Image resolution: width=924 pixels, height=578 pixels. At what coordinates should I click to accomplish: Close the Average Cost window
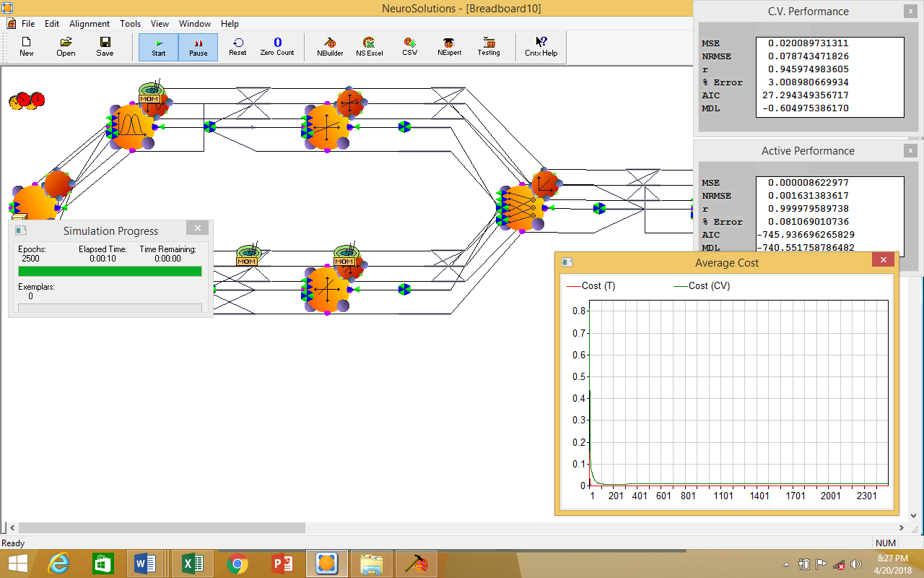(x=883, y=262)
